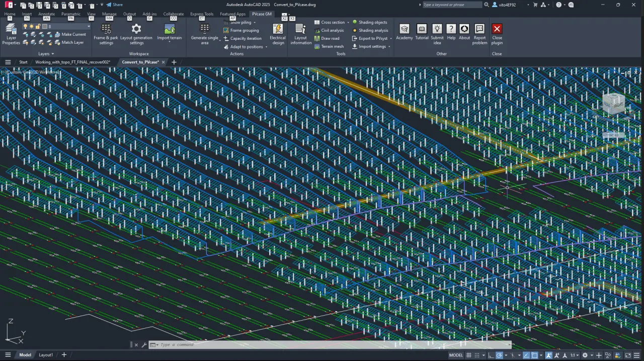Open Frame & park settings
The image size is (644, 361).
coord(106,34)
